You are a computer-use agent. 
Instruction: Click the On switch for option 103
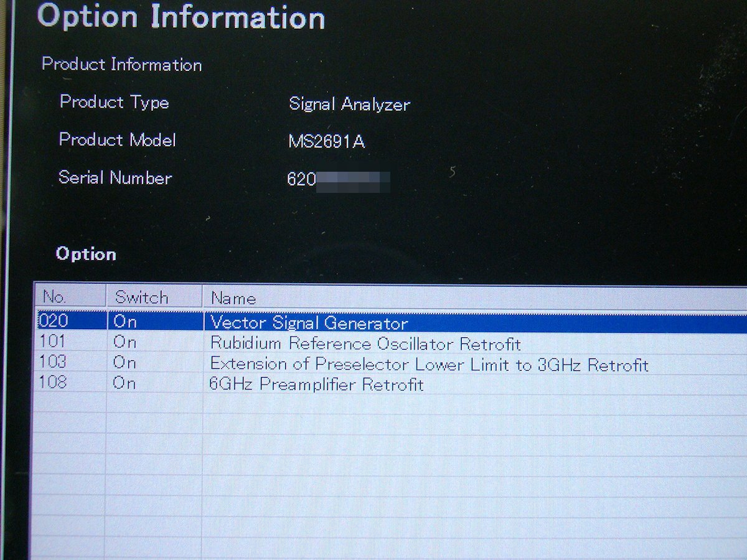pyautogui.click(x=125, y=363)
